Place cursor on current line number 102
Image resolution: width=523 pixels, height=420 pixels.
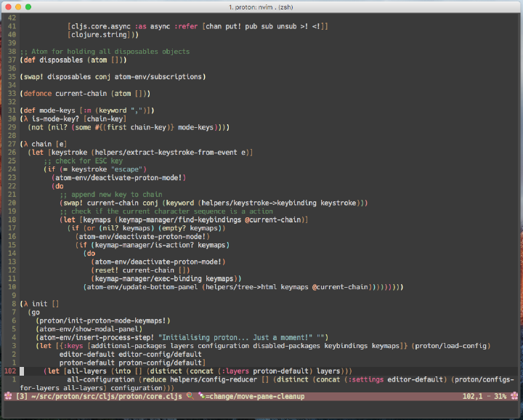click(10, 371)
